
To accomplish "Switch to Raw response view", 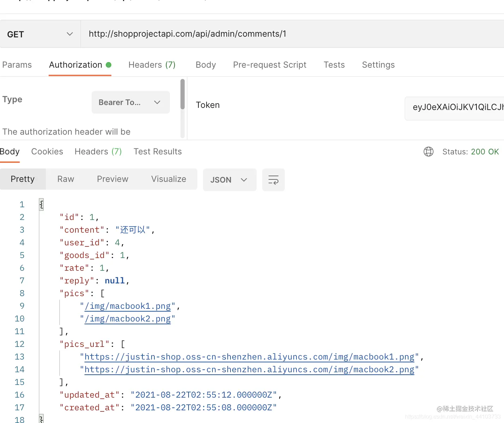I will [66, 179].
